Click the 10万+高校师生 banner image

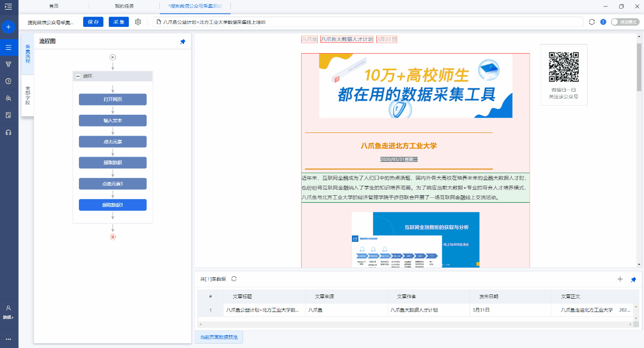coord(416,86)
